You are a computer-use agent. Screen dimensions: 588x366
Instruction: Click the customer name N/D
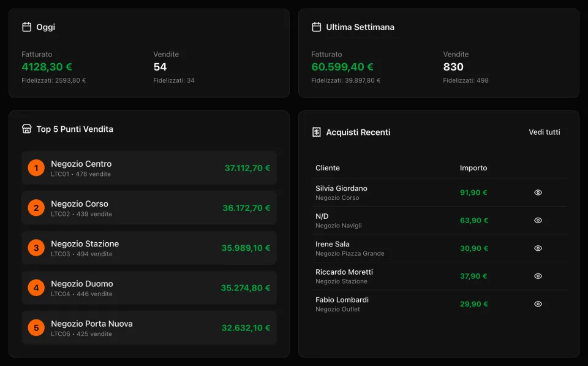[322, 216]
